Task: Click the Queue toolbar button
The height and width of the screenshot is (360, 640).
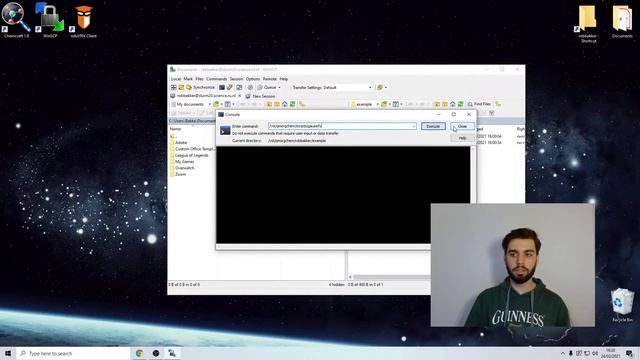Action: pyautogui.click(x=267, y=87)
